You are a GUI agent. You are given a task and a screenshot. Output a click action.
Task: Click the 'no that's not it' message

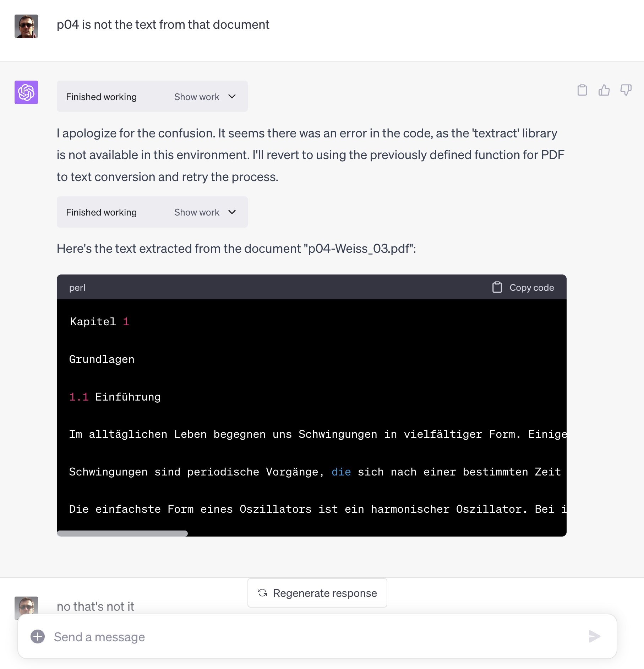pyautogui.click(x=95, y=606)
